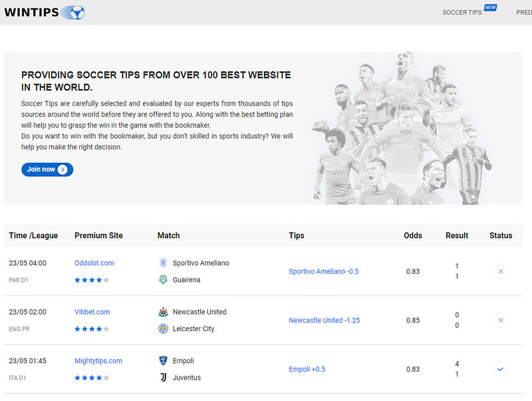532x401 pixels.
Task: Click the Sportivo Ameliano team name
Action: pos(201,263)
